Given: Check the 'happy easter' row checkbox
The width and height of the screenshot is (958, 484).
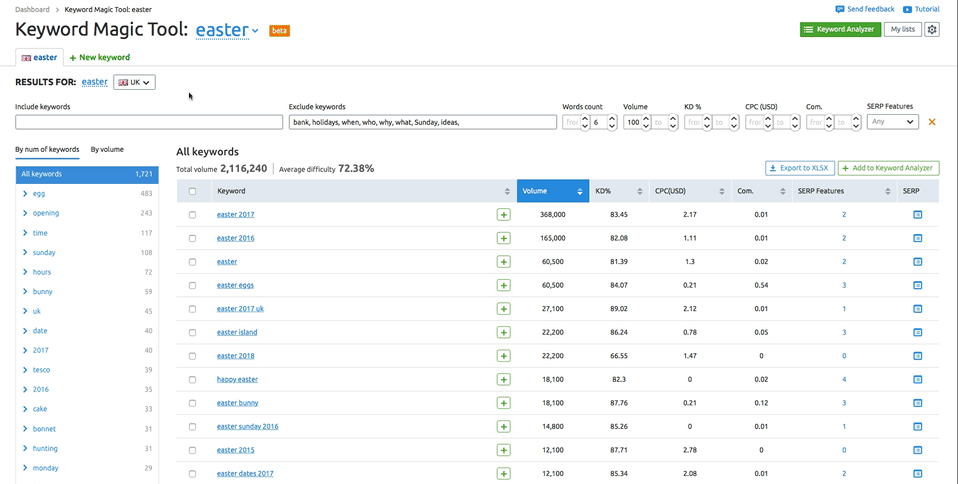Looking at the screenshot, I should pos(192,380).
